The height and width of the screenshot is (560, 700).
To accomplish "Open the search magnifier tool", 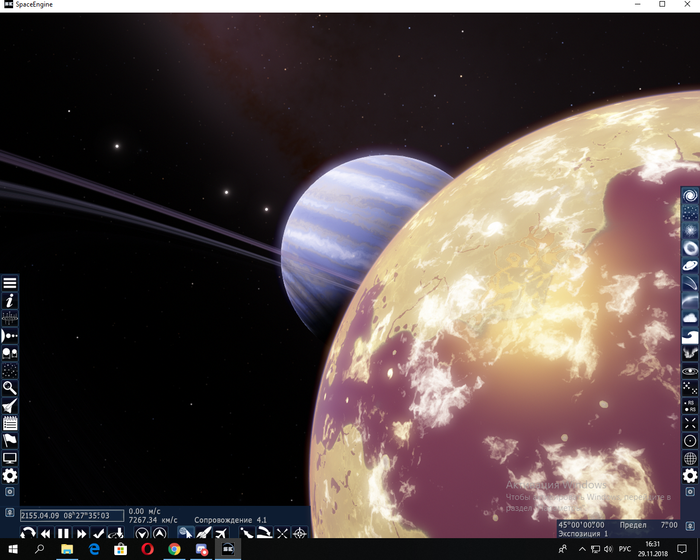I will coord(10,387).
